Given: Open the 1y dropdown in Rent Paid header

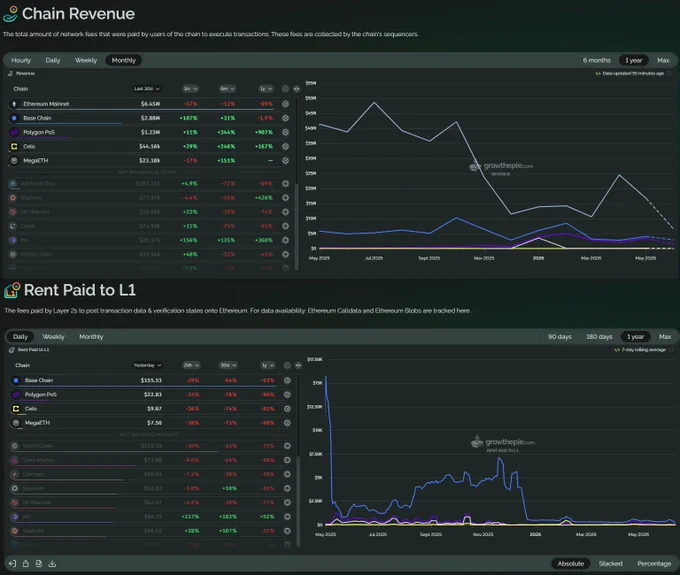Looking at the screenshot, I should 268,365.
